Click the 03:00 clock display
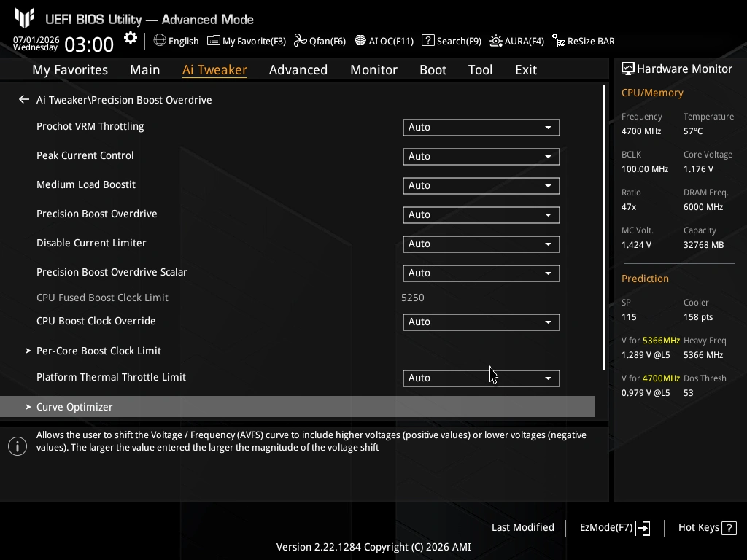Image resolution: width=747 pixels, height=560 pixels. pyautogui.click(x=89, y=44)
